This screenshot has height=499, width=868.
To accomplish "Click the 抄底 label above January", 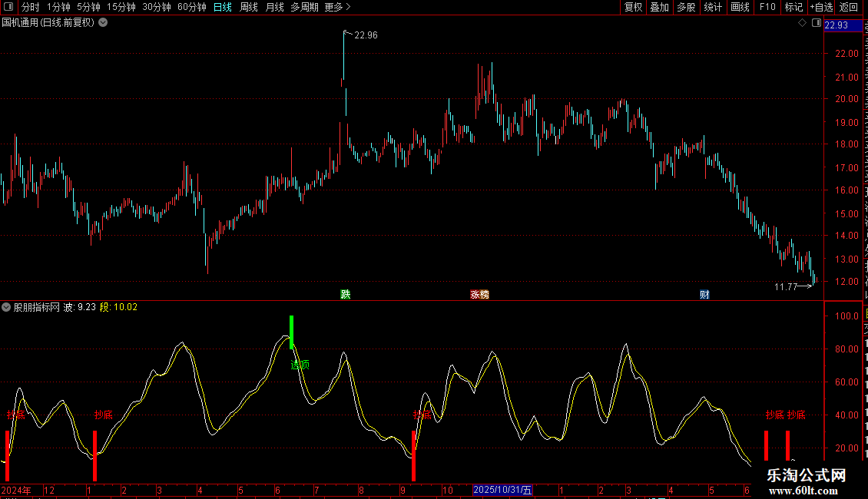I will coord(104,415).
